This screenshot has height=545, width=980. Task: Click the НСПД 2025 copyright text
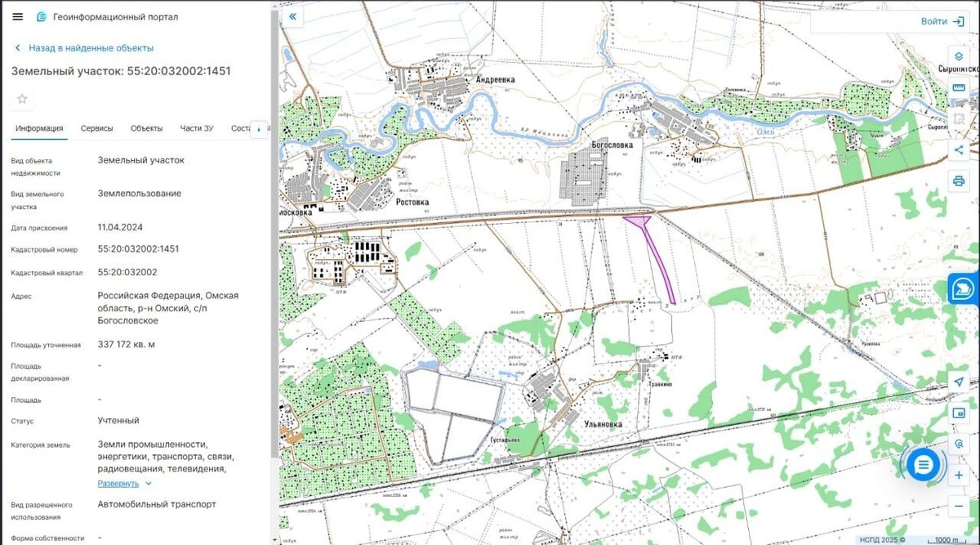tap(881, 539)
